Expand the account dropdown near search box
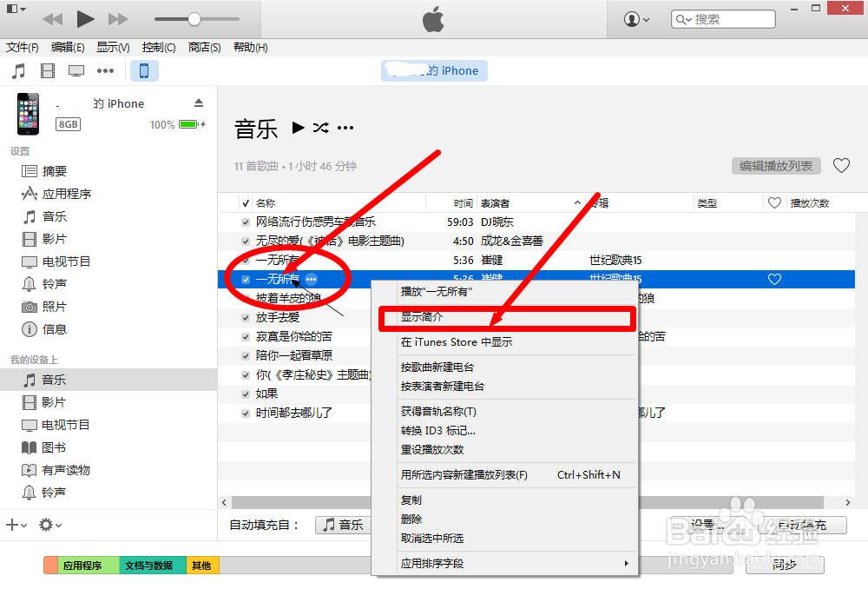Screen dimensions: 868x589 coord(640,18)
